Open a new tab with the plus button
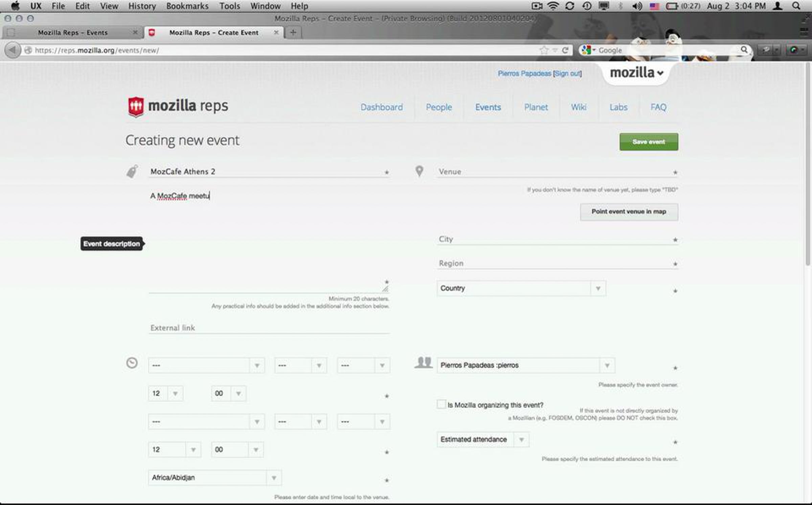 [x=293, y=32]
